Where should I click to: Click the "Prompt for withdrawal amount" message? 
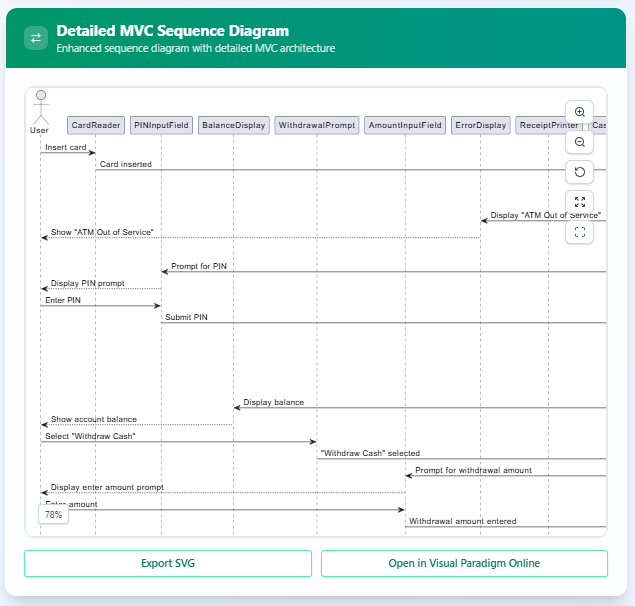(x=473, y=470)
